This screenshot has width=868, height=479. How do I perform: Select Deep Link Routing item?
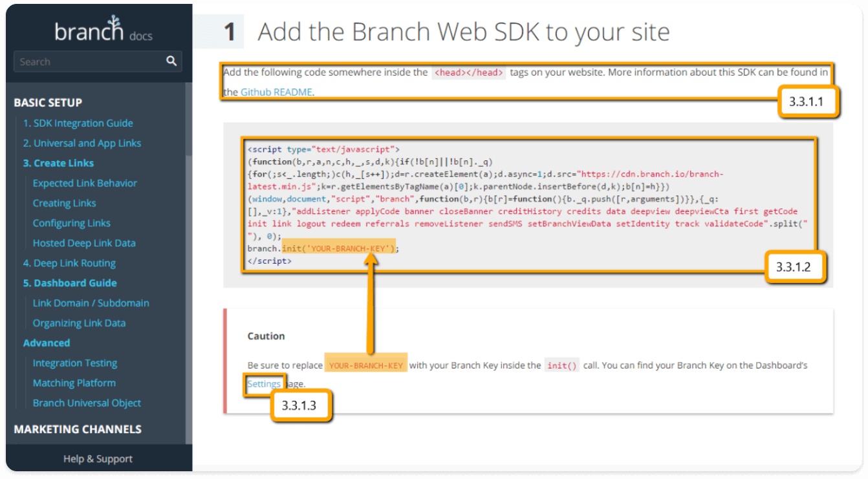click(69, 263)
